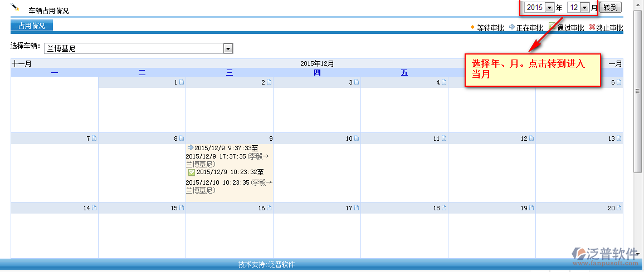Image resolution: width=644 pixels, height=272 pixels.
Task: Go to next month 一月
Action: coord(615,63)
